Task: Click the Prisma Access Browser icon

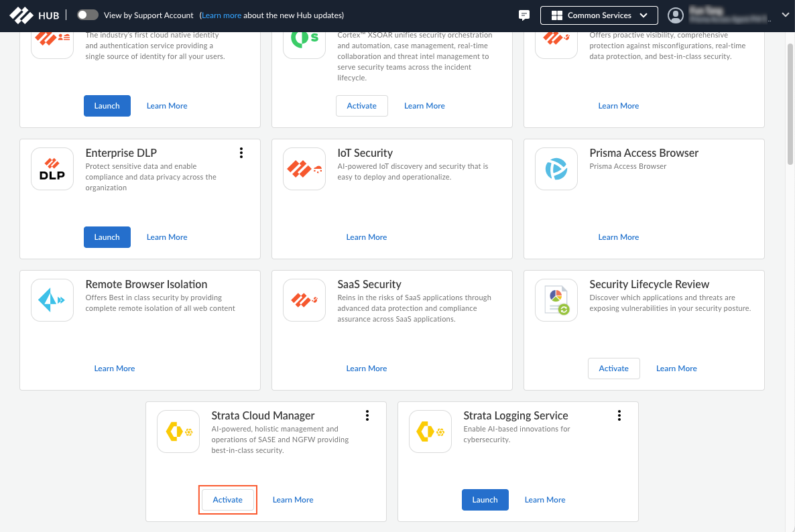Action: click(556, 169)
